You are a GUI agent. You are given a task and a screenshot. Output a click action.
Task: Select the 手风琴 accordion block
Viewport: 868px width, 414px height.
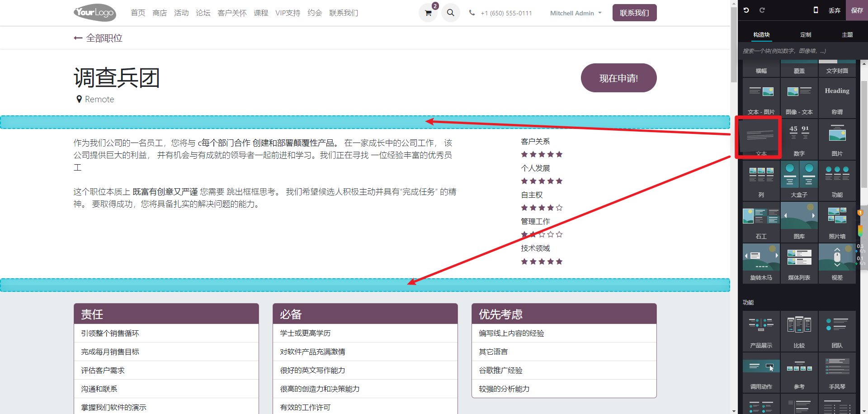(x=837, y=372)
